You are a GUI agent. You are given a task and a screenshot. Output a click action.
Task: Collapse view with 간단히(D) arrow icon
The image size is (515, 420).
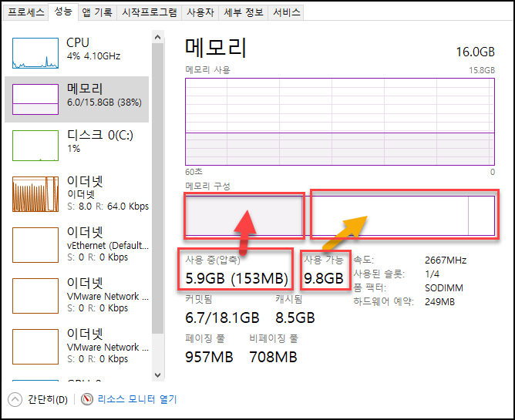coord(15,400)
